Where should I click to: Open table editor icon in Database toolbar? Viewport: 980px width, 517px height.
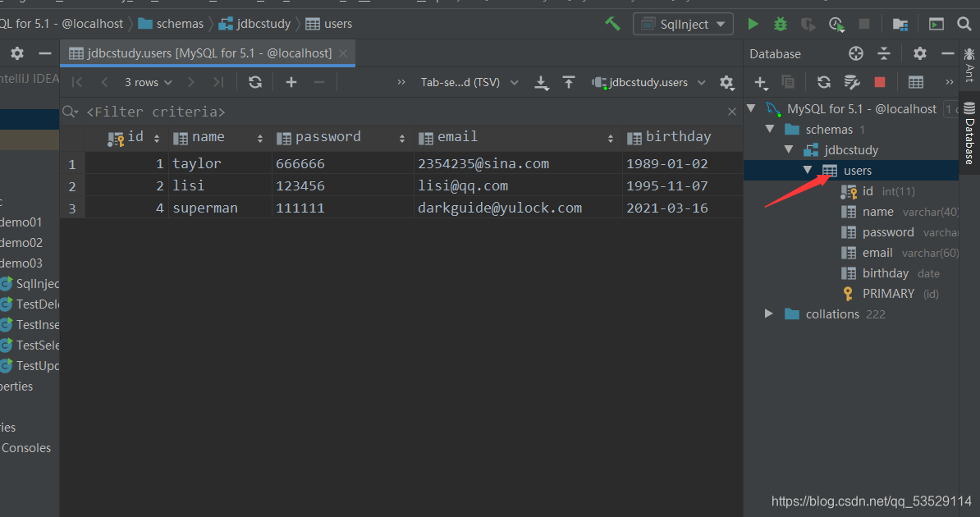click(916, 82)
